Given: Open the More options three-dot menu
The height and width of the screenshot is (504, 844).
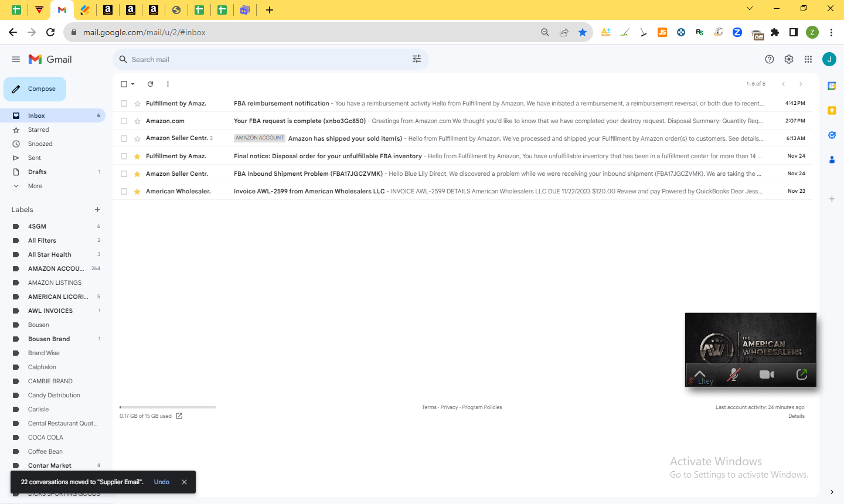Looking at the screenshot, I should click(168, 84).
